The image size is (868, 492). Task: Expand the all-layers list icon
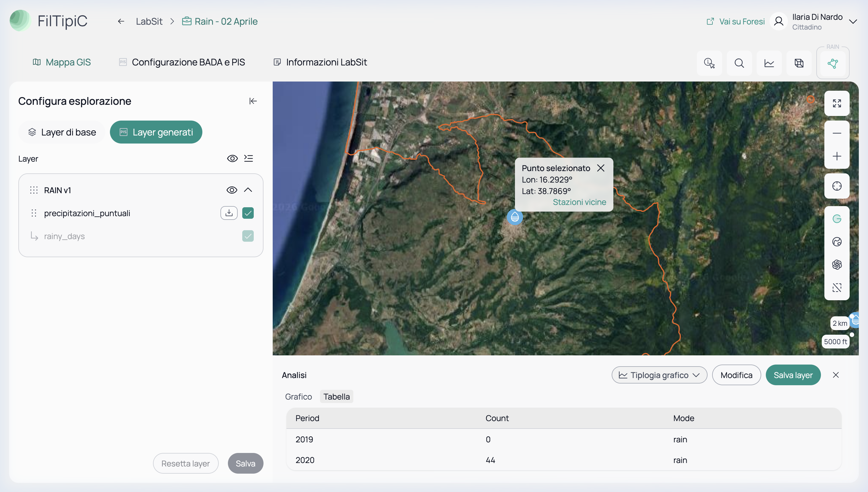point(249,158)
